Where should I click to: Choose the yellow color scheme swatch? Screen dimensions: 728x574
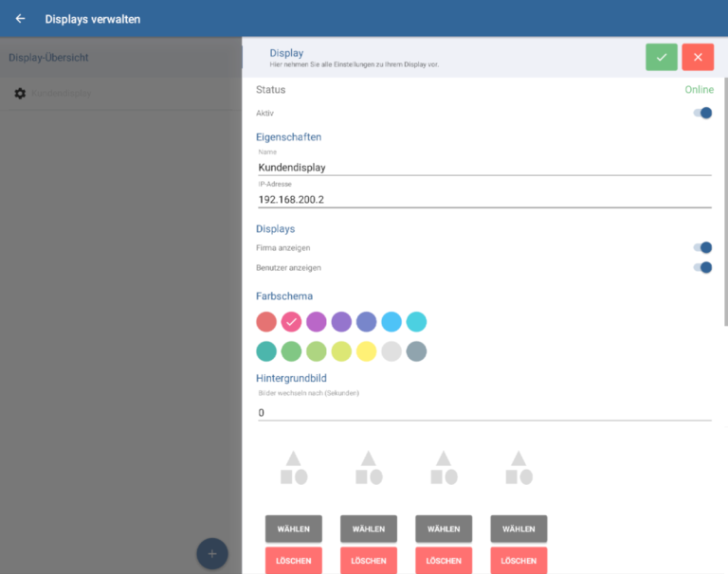coord(366,352)
